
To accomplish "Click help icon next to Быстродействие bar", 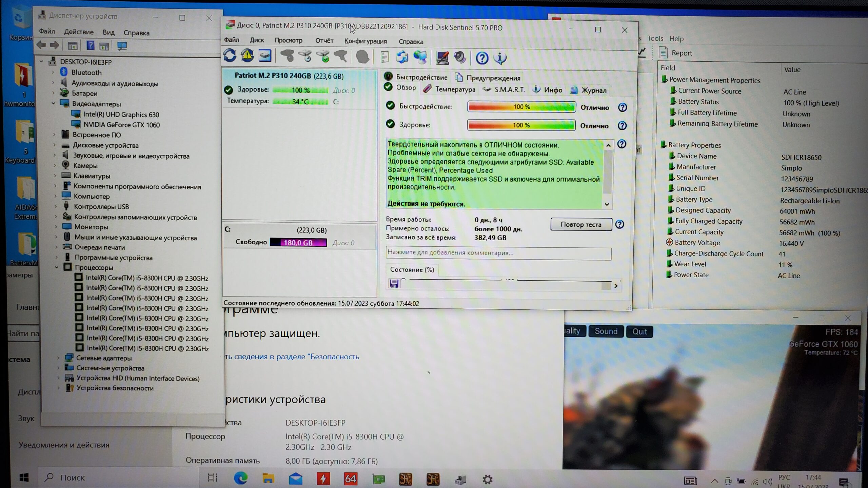I will tap(622, 107).
